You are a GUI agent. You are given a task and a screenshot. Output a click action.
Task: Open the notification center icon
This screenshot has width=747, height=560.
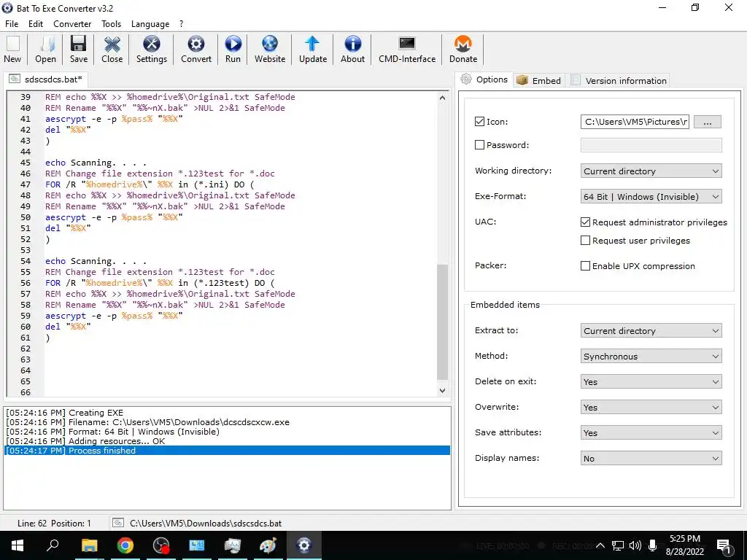pos(724,545)
